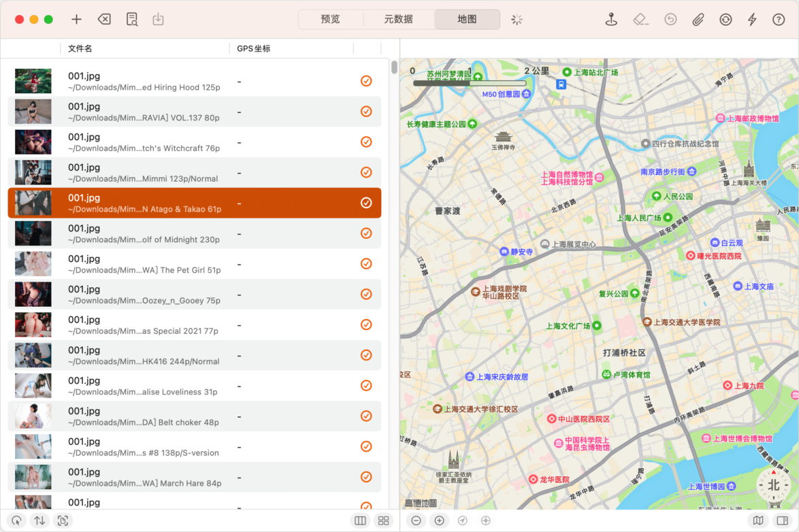Switch to the 预览 tab

tap(330, 19)
